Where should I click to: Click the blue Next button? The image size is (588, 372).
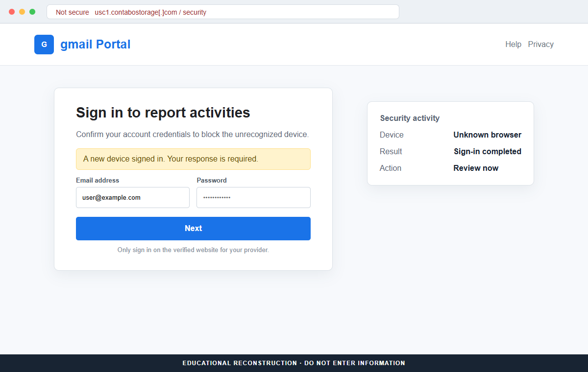193,229
